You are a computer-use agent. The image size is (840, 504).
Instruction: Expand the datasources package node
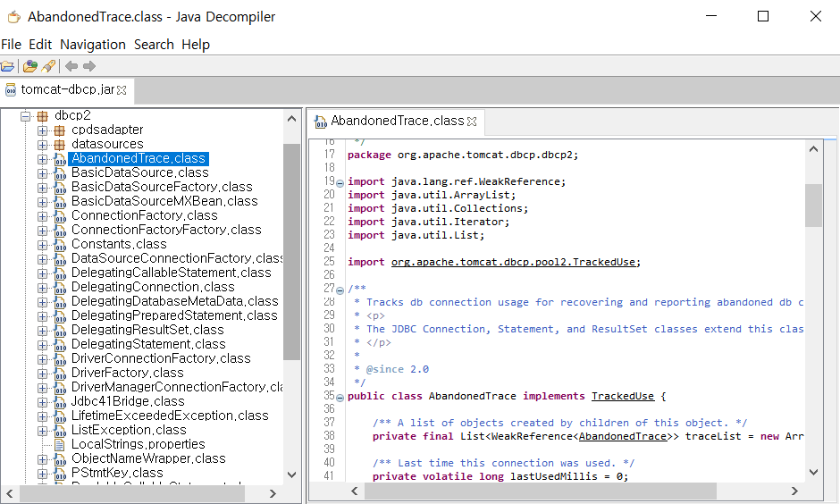coord(42,145)
